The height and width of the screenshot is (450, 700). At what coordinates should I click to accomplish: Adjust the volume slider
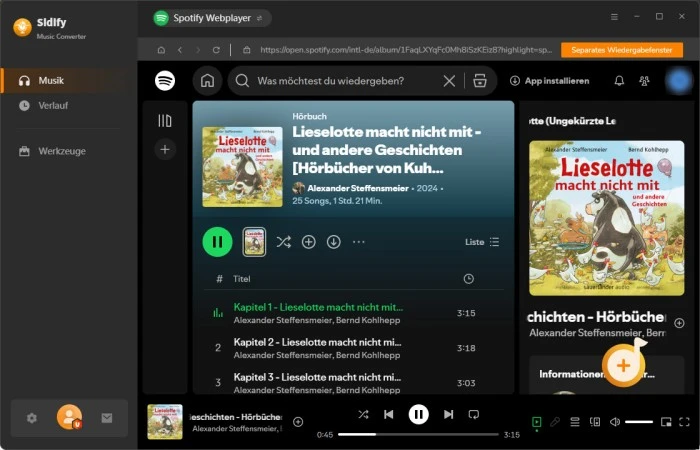click(639, 422)
